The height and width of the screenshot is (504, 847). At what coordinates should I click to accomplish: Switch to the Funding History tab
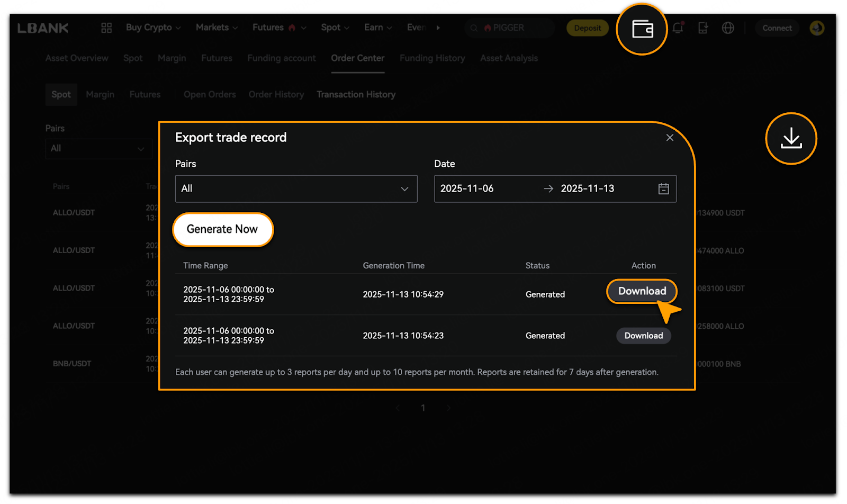coord(432,58)
